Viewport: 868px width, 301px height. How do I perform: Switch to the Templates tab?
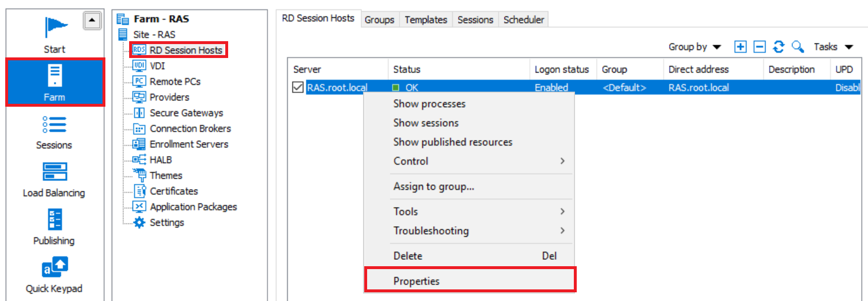pyautogui.click(x=426, y=20)
